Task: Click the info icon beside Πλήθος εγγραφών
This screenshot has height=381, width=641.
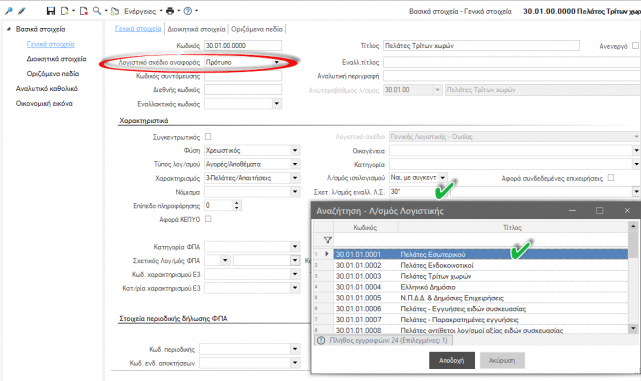Action: coord(321,340)
